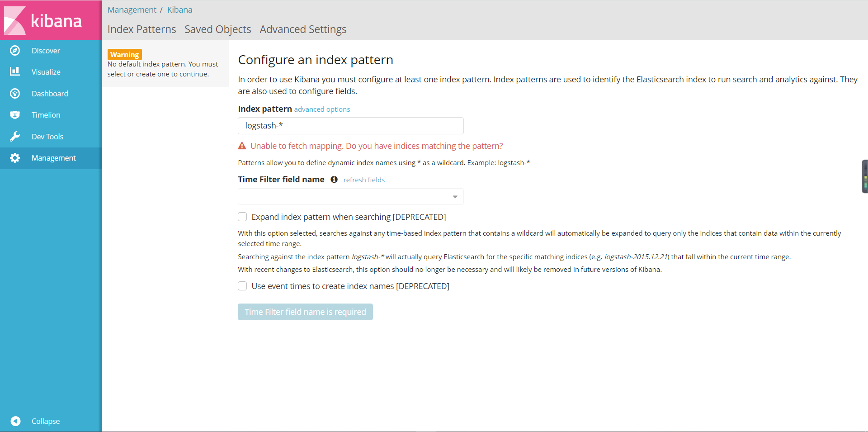This screenshot has width=868, height=432.
Task: Click the 'Configure an index pattern' heading
Action: click(x=316, y=60)
